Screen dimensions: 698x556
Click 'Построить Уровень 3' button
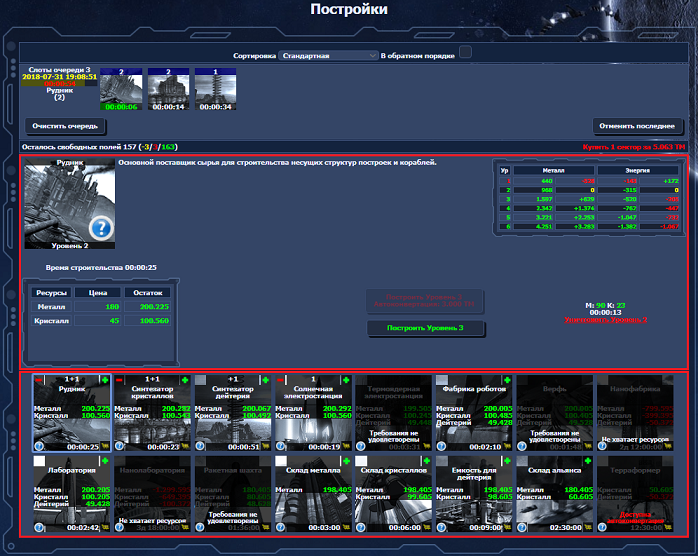pyautogui.click(x=426, y=329)
